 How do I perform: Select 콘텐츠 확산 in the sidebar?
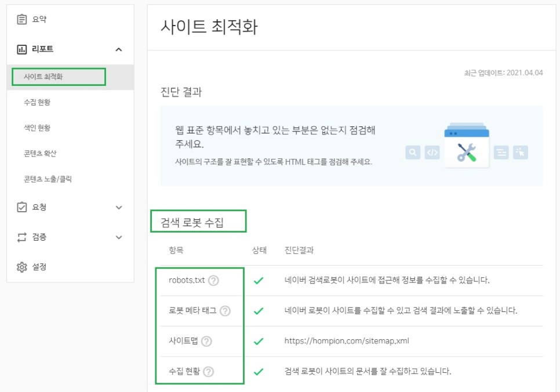(40, 154)
